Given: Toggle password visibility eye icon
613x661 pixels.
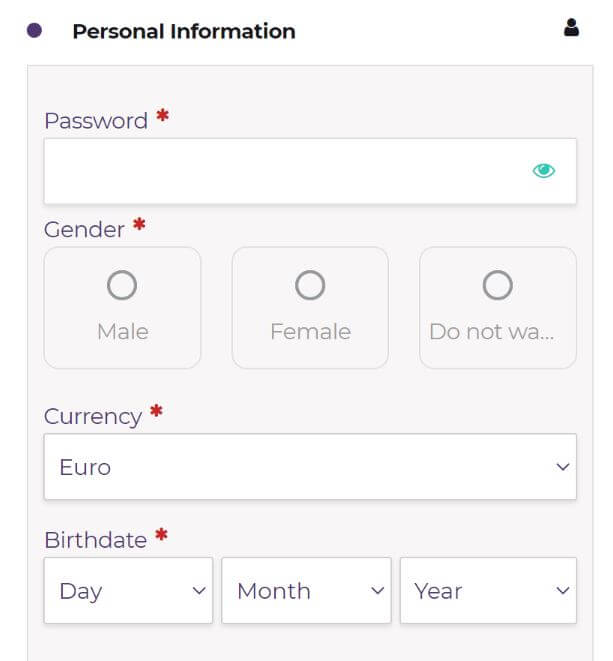Looking at the screenshot, I should 543,171.
